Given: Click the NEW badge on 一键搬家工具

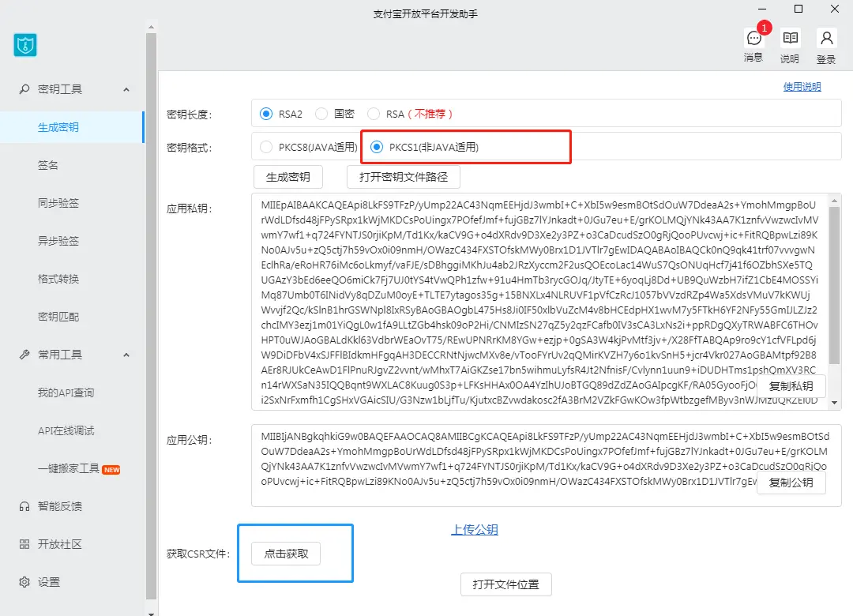Looking at the screenshot, I should pos(111,470).
